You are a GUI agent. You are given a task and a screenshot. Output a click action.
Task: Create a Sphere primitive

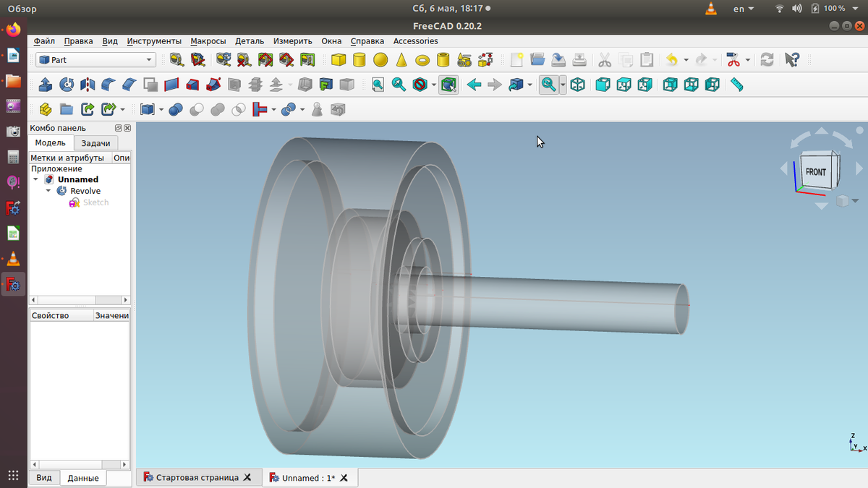pyautogui.click(x=380, y=60)
